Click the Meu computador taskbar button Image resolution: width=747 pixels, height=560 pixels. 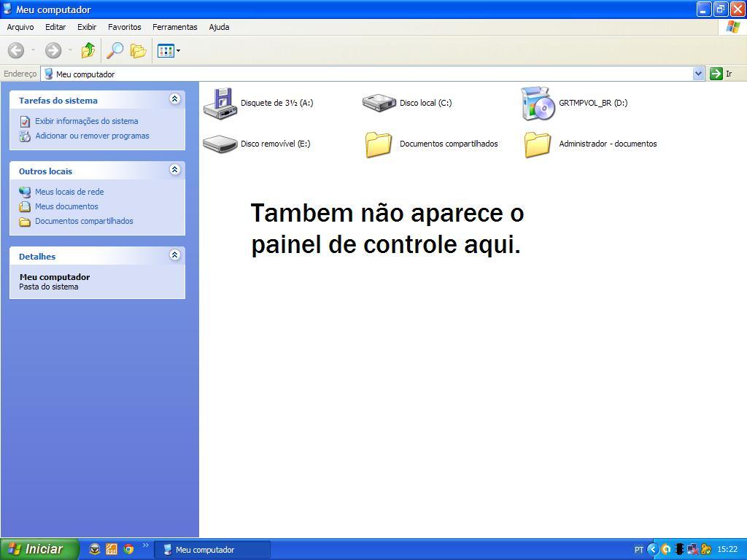pos(212,550)
